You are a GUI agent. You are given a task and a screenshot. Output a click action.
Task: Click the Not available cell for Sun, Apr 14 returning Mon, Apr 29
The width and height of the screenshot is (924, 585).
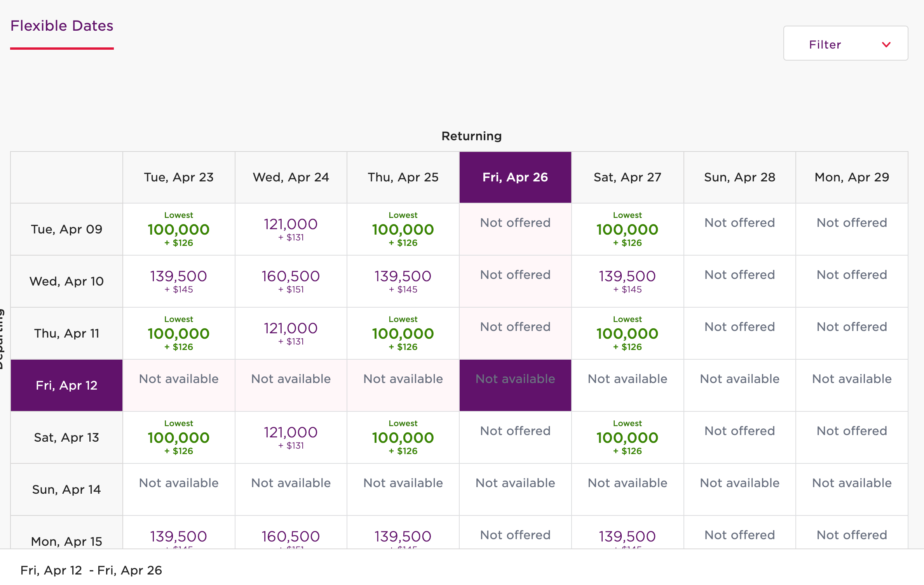click(x=851, y=483)
